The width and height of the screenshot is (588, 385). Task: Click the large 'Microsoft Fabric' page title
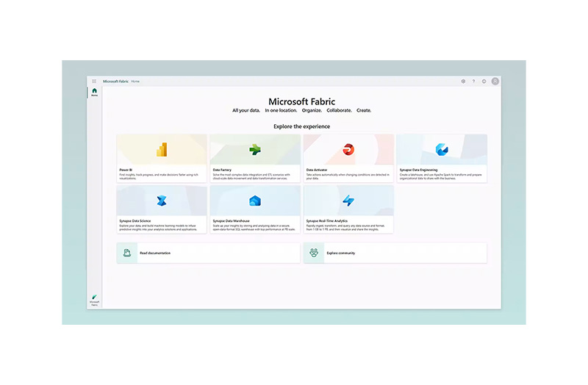pos(302,101)
